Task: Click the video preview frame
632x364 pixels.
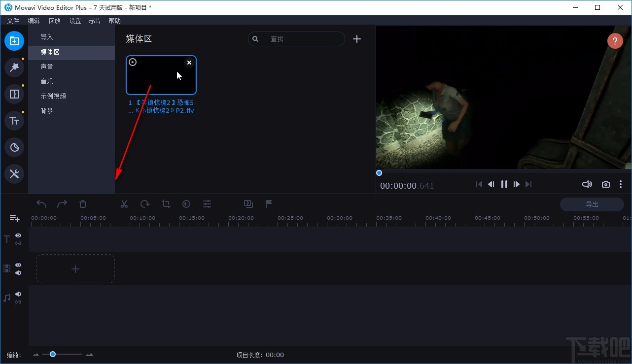Action: 504,97
